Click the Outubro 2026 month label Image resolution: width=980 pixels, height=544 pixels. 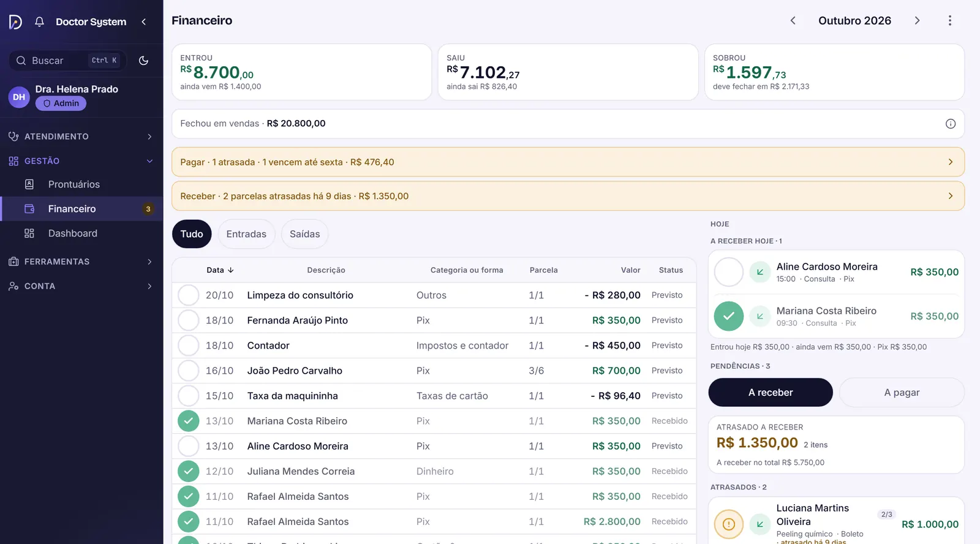pyautogui.click(x=854, y=21)
